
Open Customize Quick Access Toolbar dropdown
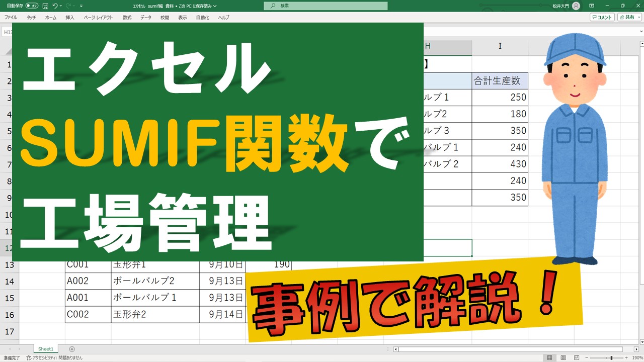point(80,6)
